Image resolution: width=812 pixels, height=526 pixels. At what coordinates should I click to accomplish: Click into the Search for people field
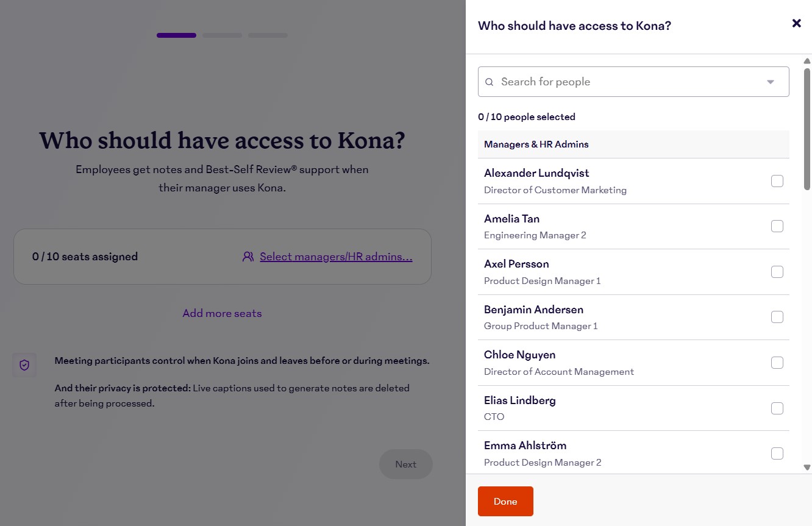coord(622,82)
